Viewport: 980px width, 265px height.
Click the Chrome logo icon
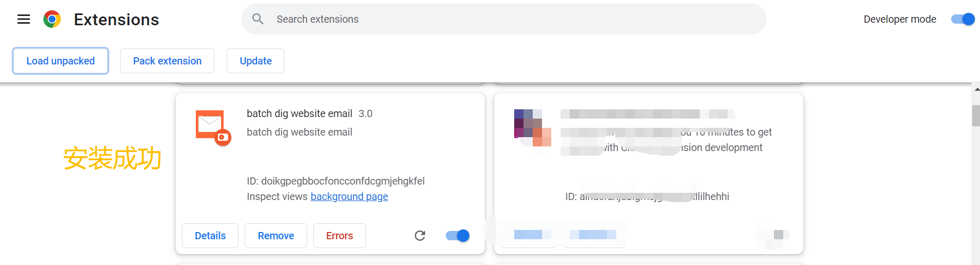coord(52,20)
